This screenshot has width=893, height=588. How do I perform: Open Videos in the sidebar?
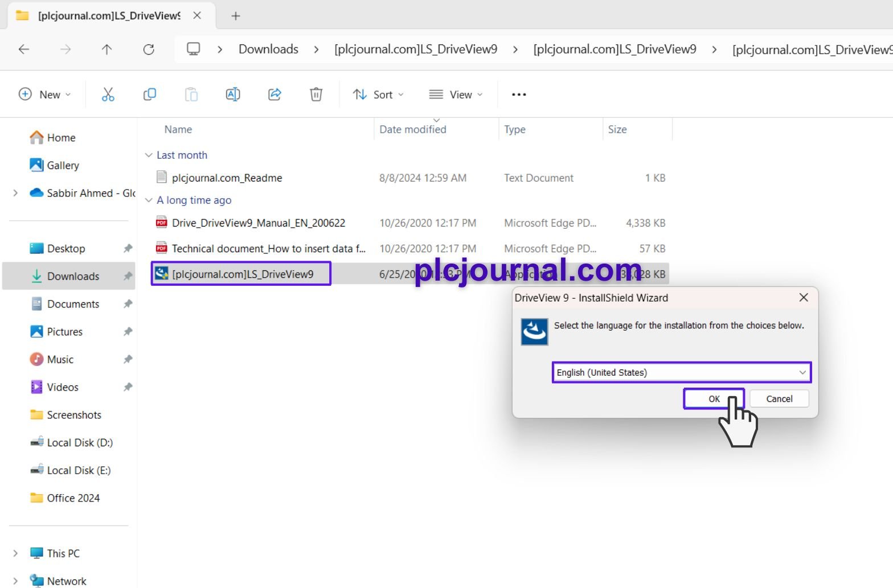[x=54, y=387]
